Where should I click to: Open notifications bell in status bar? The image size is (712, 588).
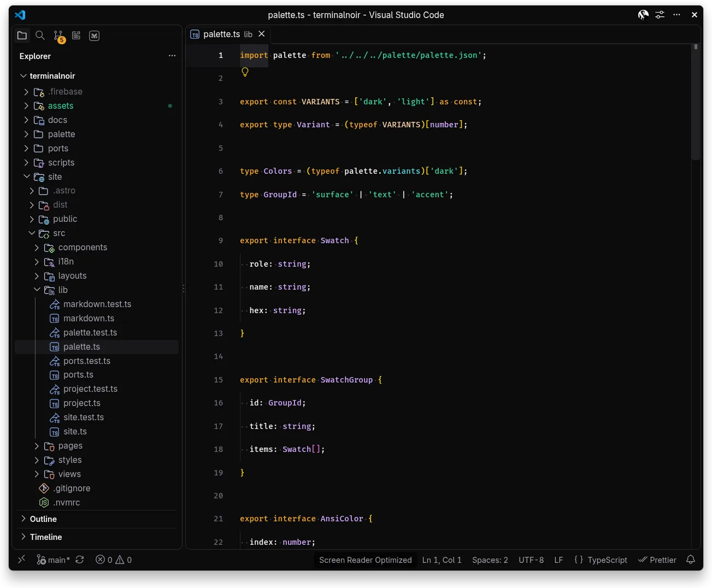[x=691, y=560]
